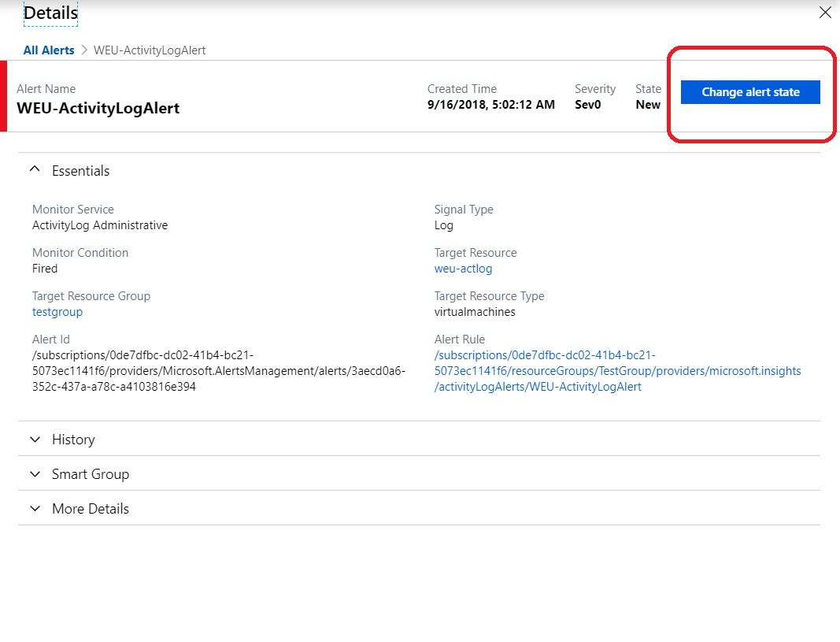Click the Monitor Service label
840x642 pixels.
(x=73, y=210)
